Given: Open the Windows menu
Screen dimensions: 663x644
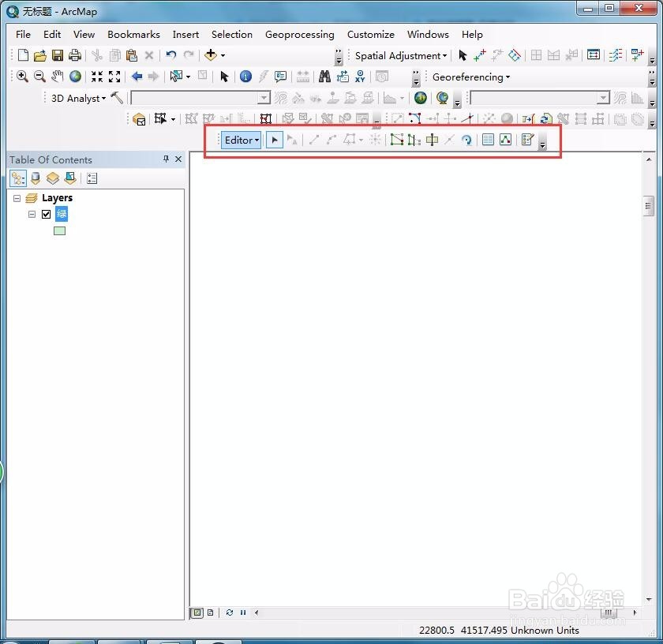Looking at the screenshot, I should click(x=428, y=34).
